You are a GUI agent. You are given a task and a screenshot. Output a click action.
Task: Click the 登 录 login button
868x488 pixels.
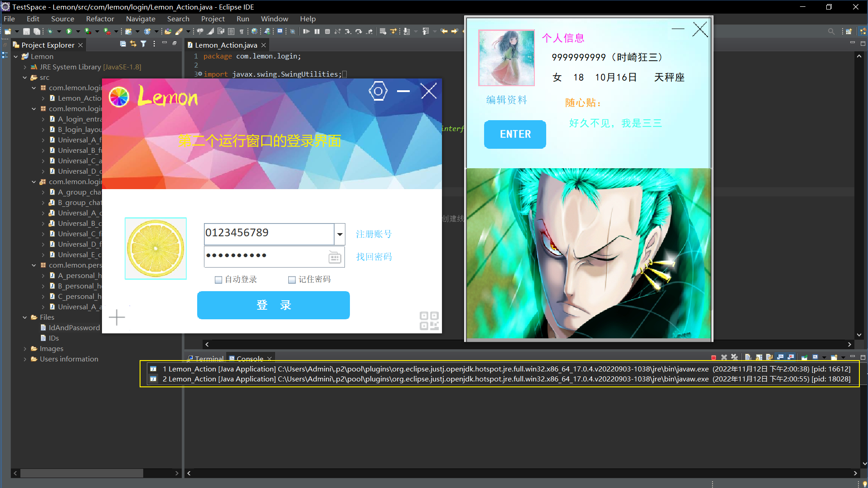click(x=273, y=305)
